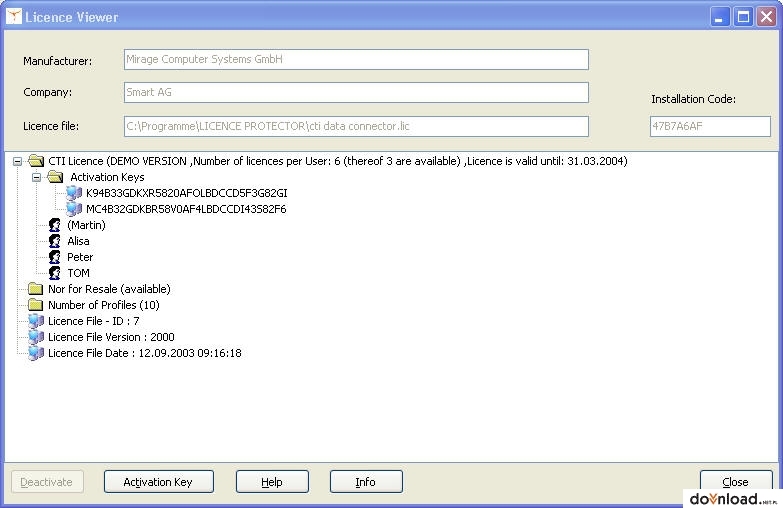Minimize the Licence Viewer window
Viewport: 783px width, 508px height.
[x=719, y=17]
